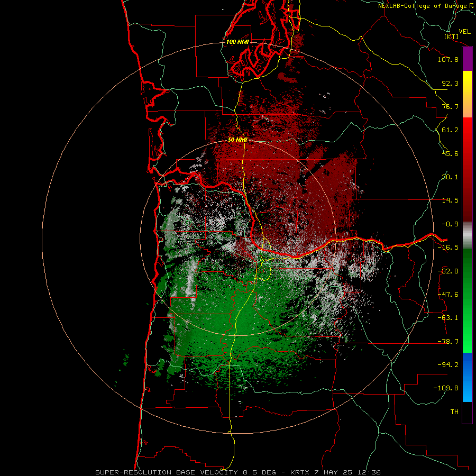Click the blue segment of velocity color bar

[467, 377]
